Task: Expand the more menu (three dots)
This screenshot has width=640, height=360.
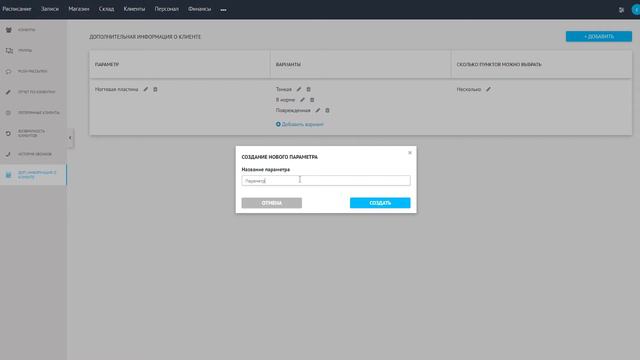Action: [223, 9]
